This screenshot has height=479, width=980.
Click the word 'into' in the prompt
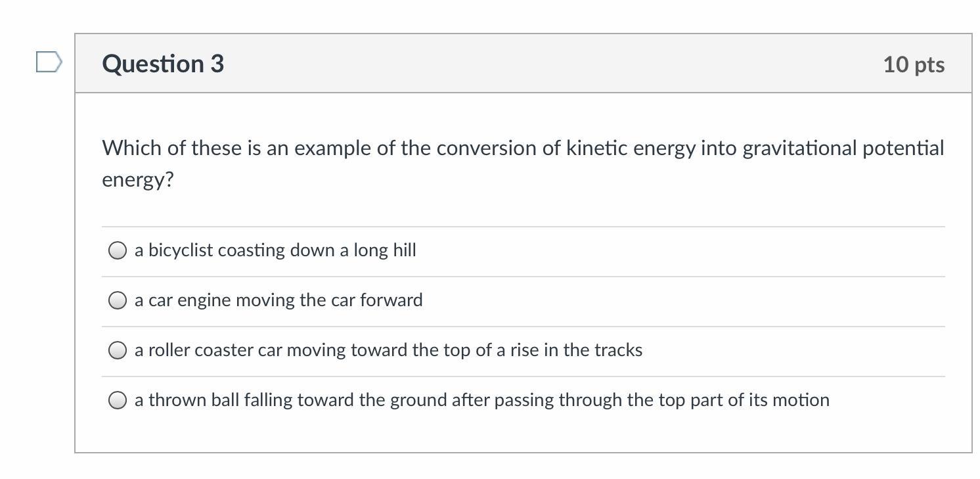tap(719, 148)
